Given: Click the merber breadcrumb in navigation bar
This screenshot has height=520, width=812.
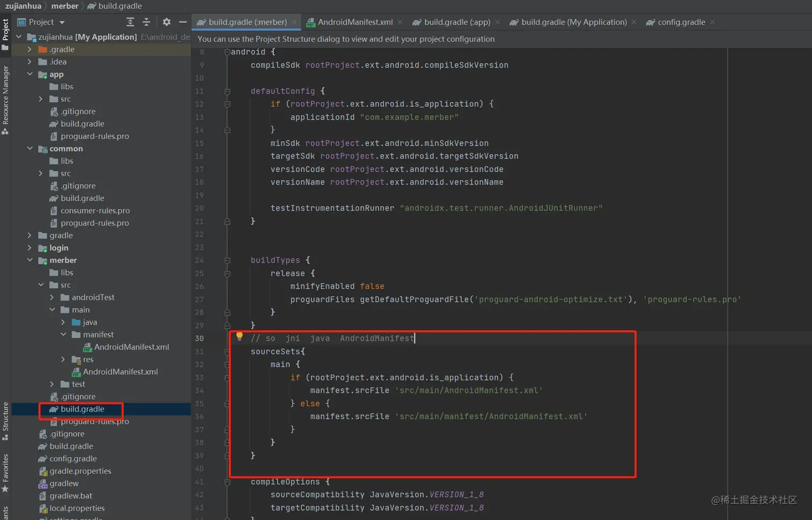Looking at the screenshot, I should [64, 6].
